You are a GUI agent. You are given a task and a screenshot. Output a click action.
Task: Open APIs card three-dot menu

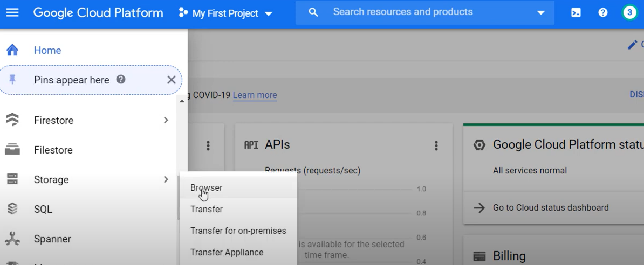coord(436,145)
